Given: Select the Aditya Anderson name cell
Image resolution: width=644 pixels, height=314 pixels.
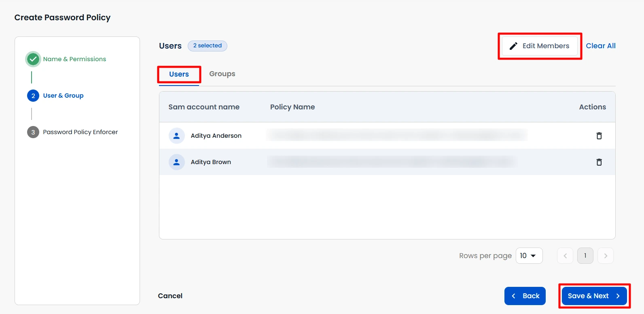Looking at the screenshot, I should pyautogui.click(x=216, y=136).
